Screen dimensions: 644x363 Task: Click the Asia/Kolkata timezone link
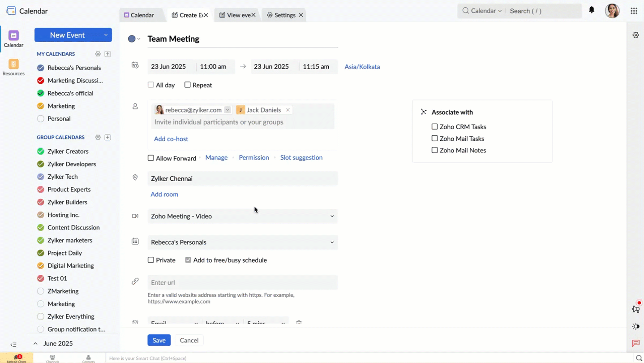tap(362, 67)
